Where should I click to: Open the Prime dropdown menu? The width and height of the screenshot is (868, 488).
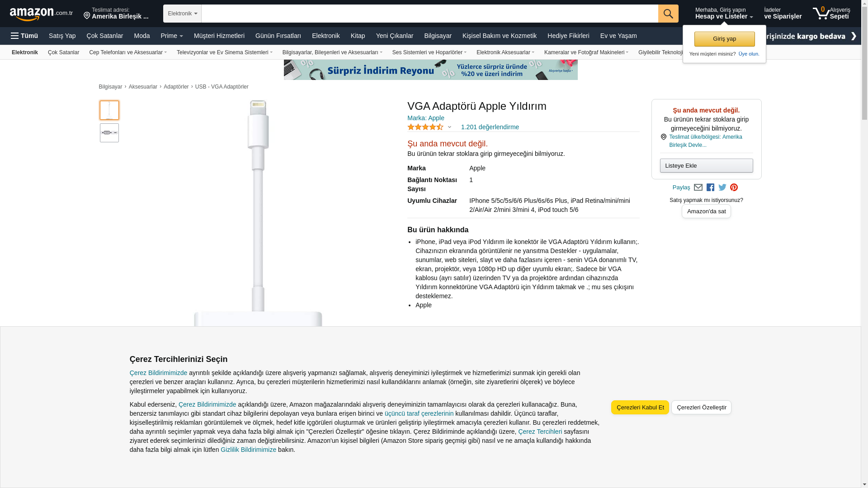click(x=172, y=36)
